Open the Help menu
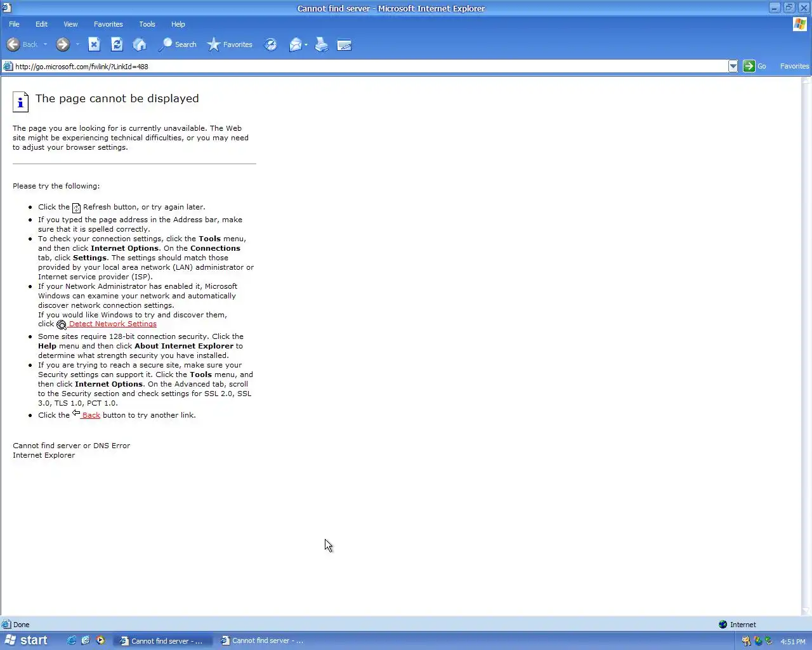This screenshot has height=650, width=812. (178, 24)
